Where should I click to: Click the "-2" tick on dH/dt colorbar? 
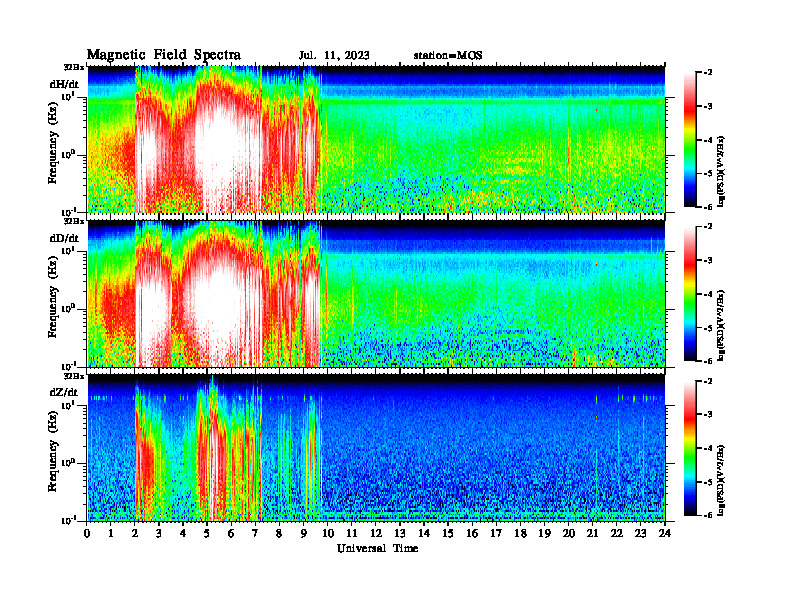708,73
